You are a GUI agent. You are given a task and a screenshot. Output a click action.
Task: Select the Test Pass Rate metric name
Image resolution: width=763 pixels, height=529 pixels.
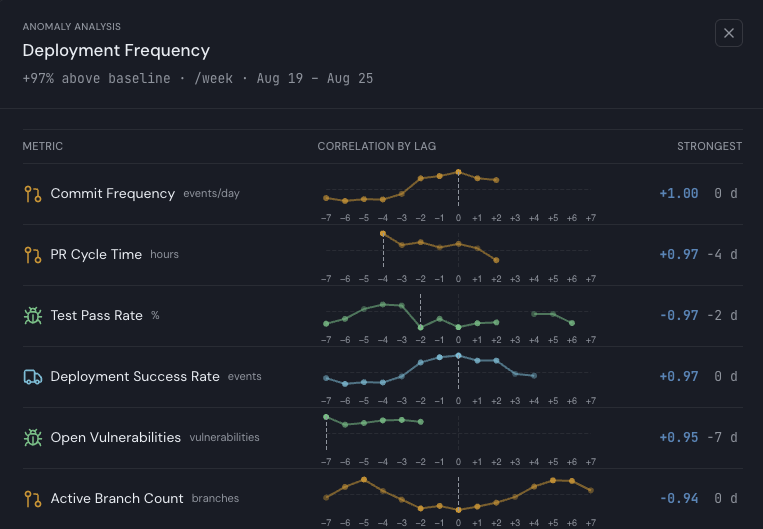coord(96,315)
